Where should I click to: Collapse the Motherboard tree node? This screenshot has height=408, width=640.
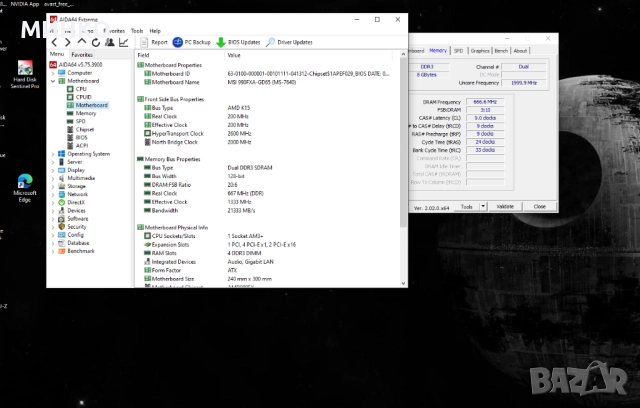click(x=53, y=81)
